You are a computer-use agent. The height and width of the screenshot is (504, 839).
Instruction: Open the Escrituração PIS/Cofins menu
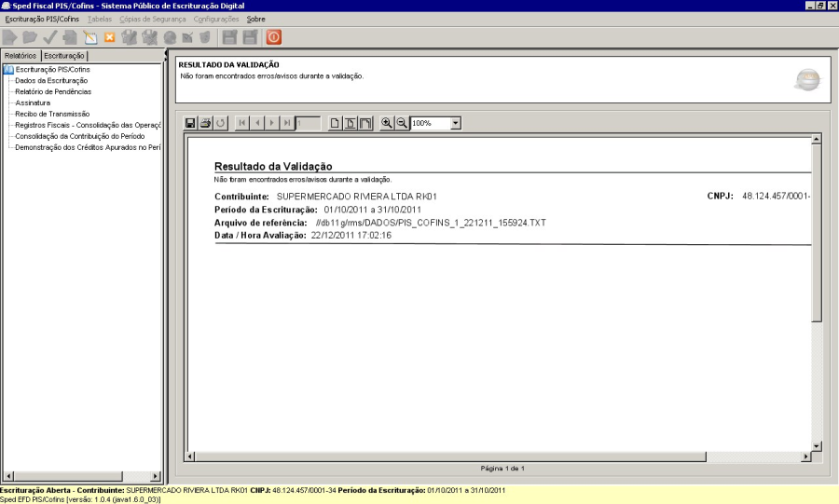point(42,20)
